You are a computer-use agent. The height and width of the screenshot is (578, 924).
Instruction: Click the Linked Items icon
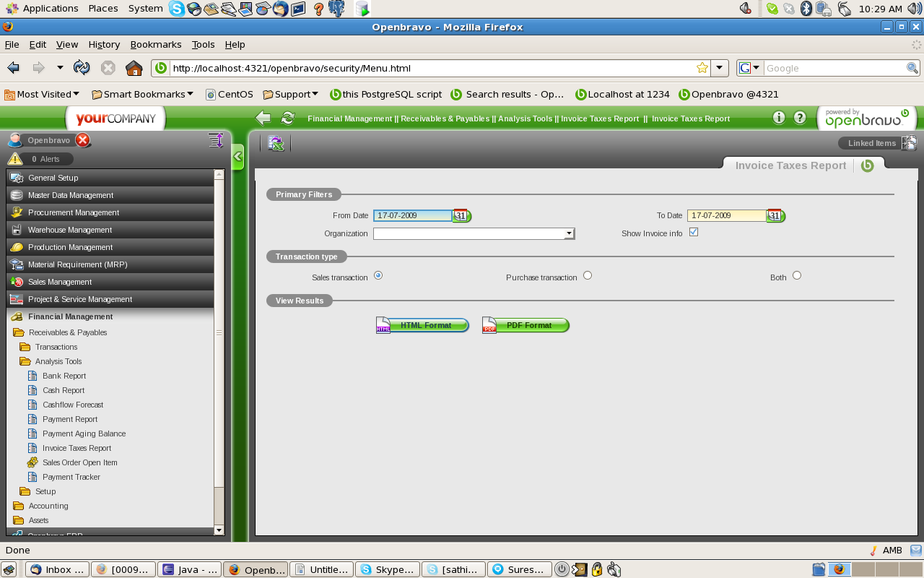[909, 143]
